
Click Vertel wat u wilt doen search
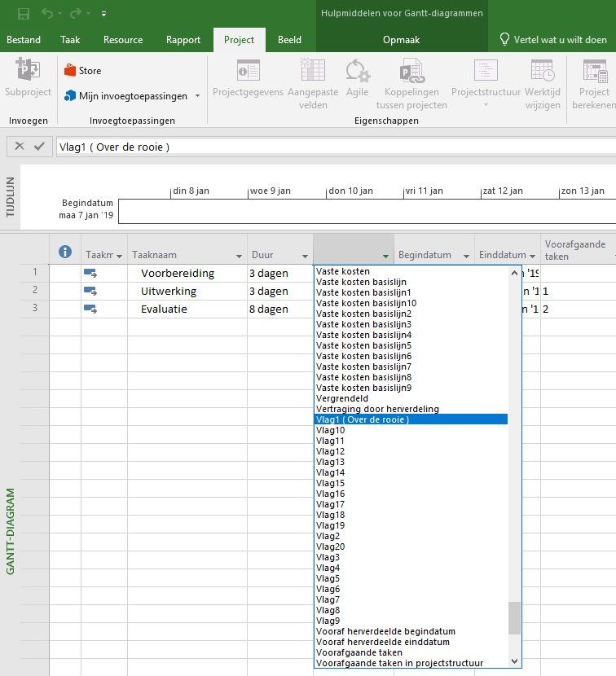553,40
